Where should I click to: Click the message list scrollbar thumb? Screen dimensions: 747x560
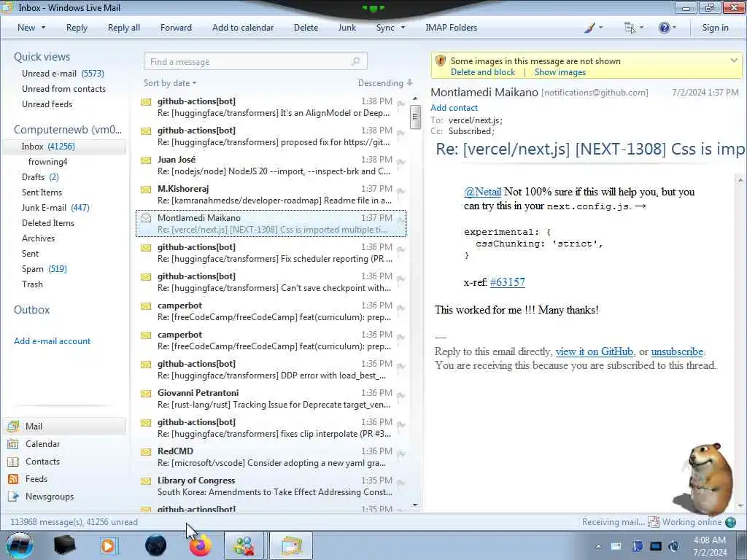click(x=415, y=117)
